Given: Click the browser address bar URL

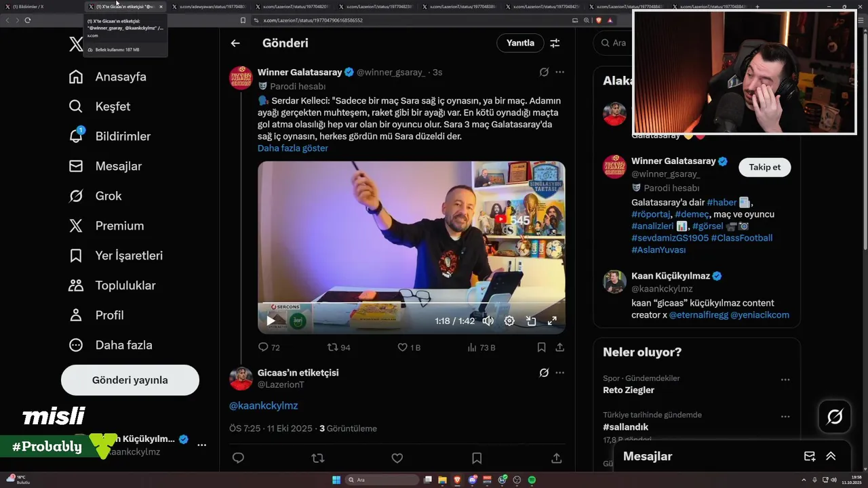Looking at the screenshot, I should coord(313,20).
